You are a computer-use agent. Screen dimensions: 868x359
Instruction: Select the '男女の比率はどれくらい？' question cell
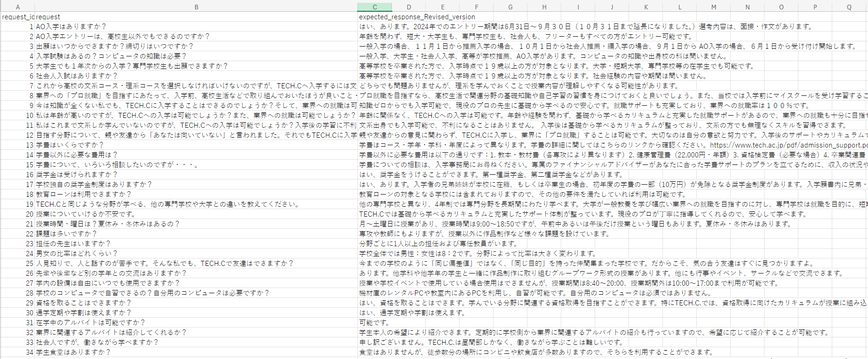tap(76, 254)
